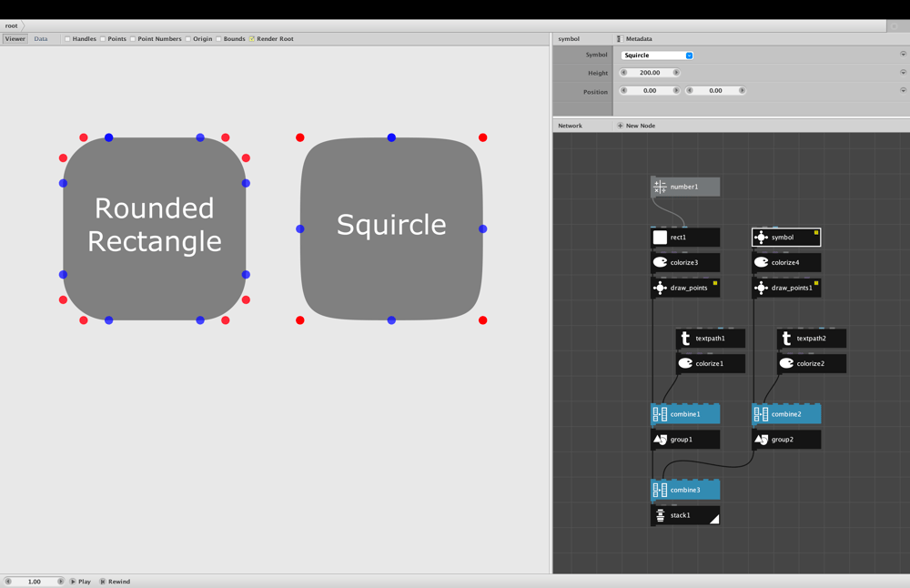Click the Play button
This screenshot has height=588, width=910.
click(81, 581)
